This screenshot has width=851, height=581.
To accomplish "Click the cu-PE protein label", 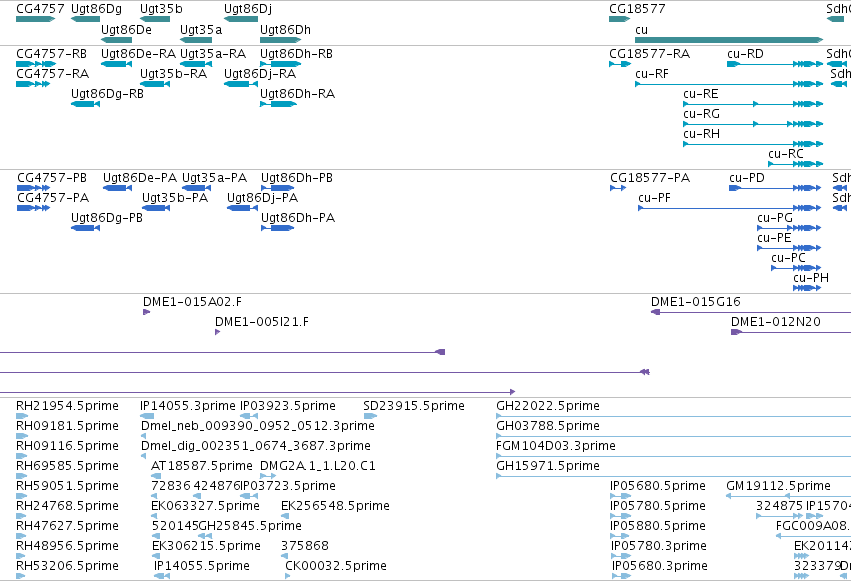I will coord(774,238).
